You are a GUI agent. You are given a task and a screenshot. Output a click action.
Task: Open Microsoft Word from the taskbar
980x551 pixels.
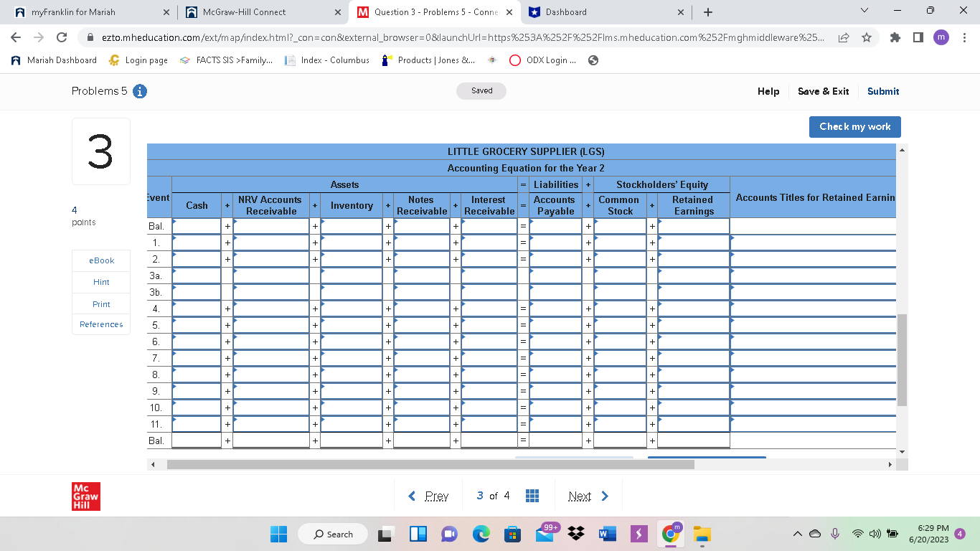pos(607,534)
